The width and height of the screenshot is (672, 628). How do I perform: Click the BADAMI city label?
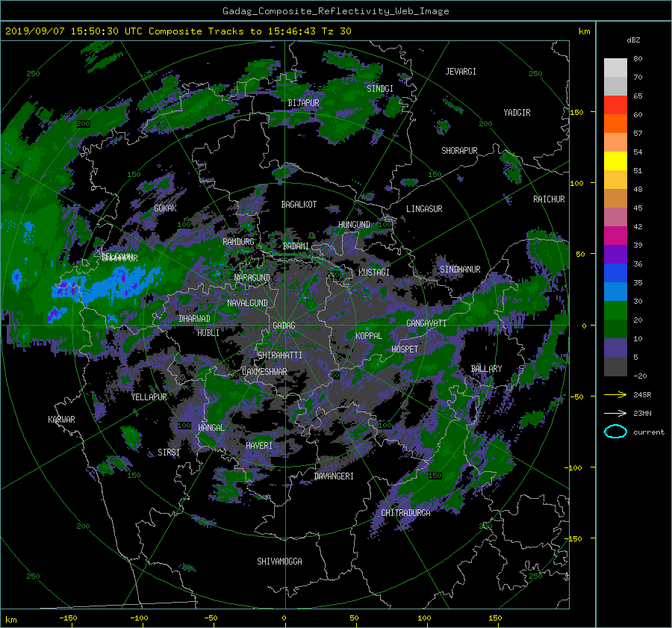[x=296, y=246]
